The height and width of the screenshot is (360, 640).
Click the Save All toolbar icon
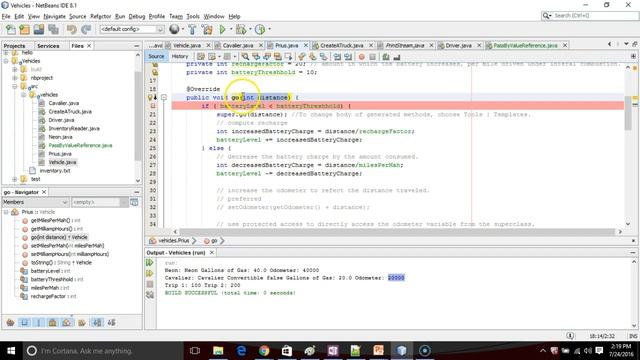coord(53,29)
